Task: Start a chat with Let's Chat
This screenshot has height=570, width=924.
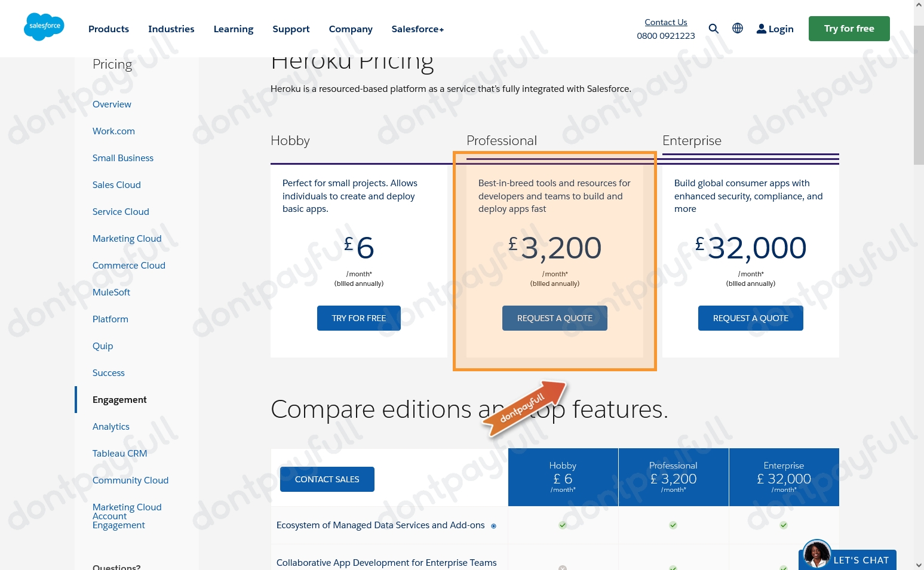Action: tap(861, 560)
